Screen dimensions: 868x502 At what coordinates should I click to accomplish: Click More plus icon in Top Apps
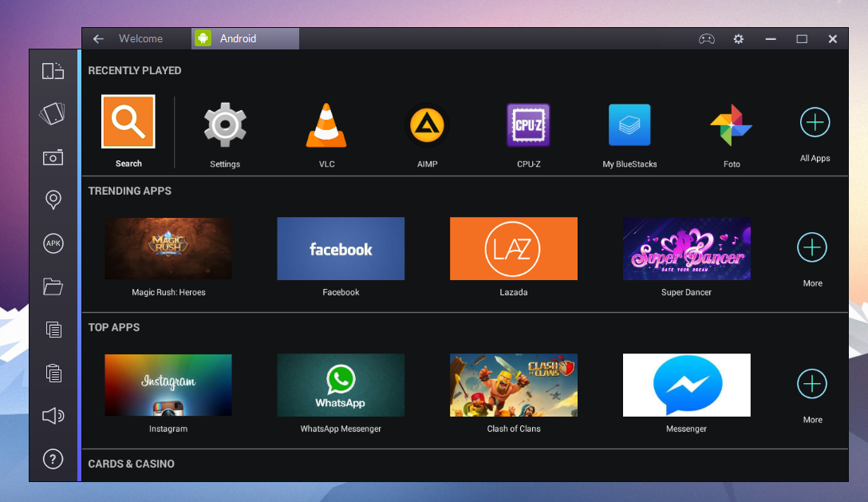coord(812,384)
